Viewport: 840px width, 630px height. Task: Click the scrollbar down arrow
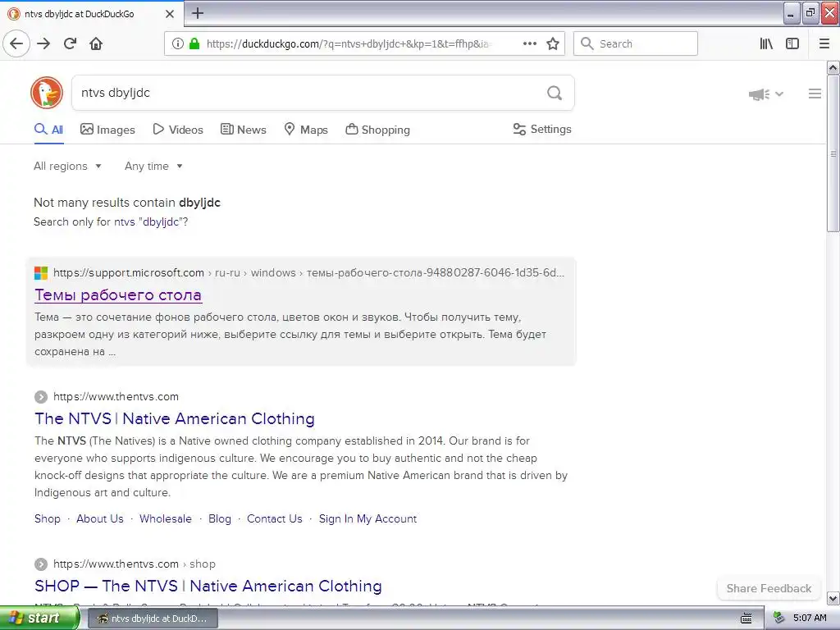pyautogui.click(x=833, y=598)
